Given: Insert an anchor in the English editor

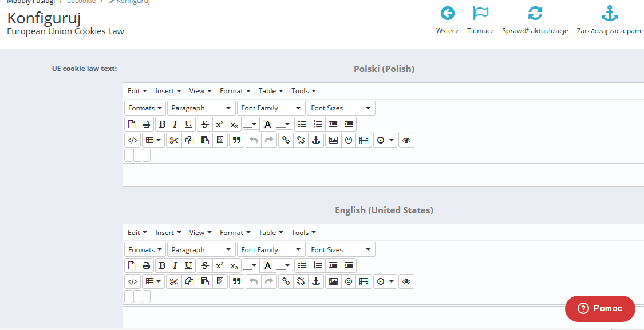Looking at the screenshot, I should [315, 282].
